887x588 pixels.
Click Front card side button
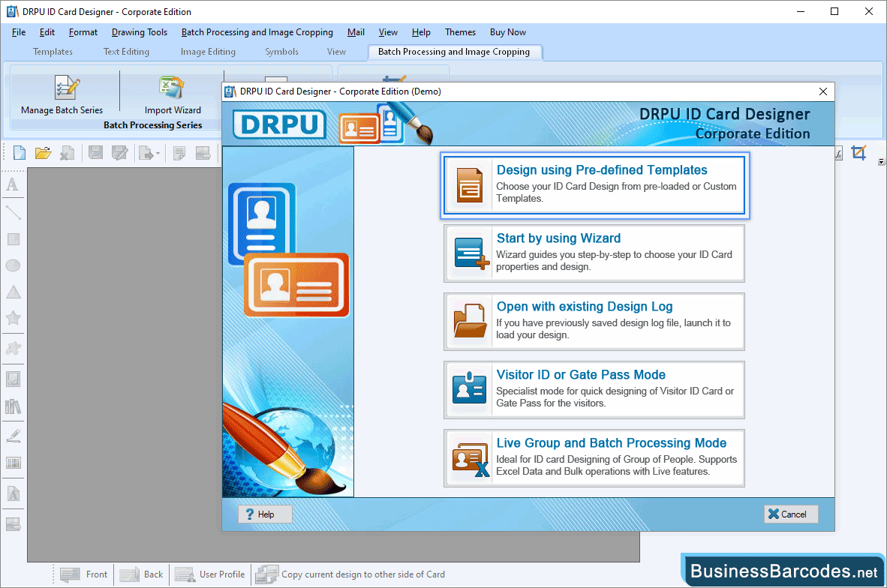click(x=84, y=574)
